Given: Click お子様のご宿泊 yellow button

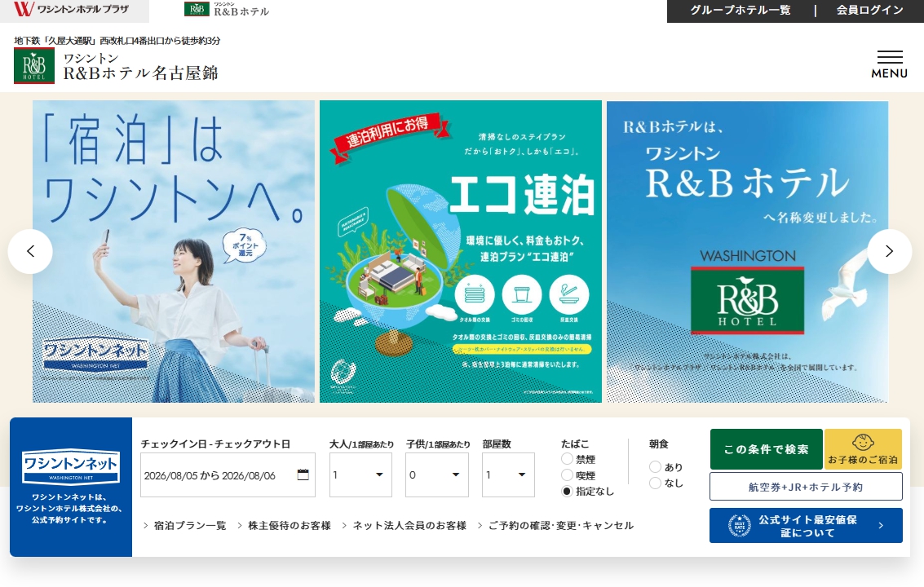Looking at the screenshot, I should click(x=863, y=449).
